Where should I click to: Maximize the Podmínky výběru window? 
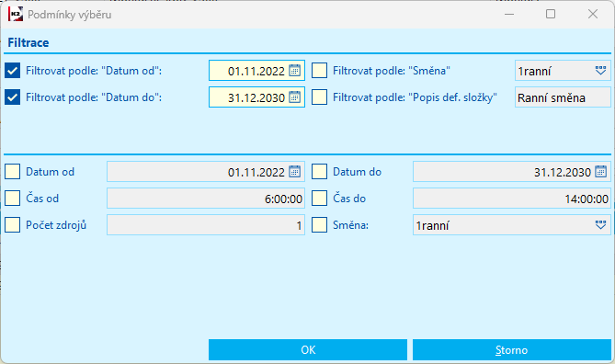click(x=551, y=14)
